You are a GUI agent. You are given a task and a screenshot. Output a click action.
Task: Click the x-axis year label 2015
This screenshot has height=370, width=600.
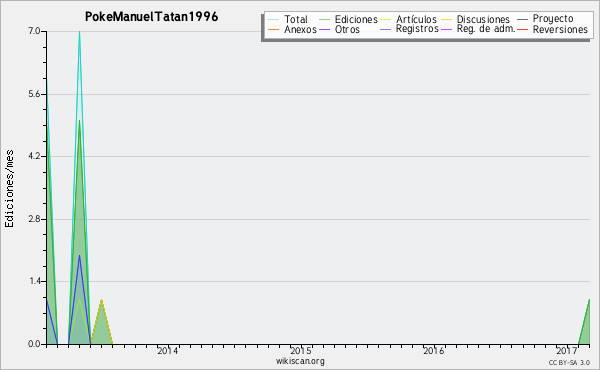point(300,351)
